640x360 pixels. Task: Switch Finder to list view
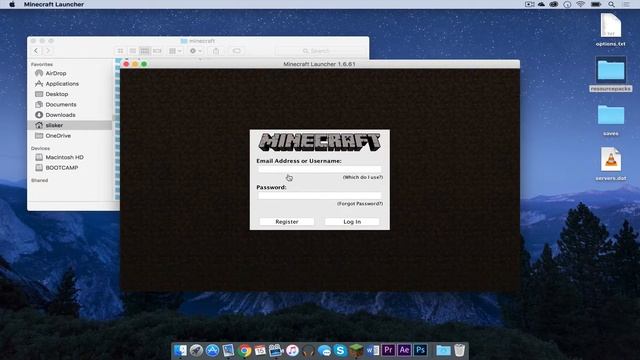click(x=133, y=51)
